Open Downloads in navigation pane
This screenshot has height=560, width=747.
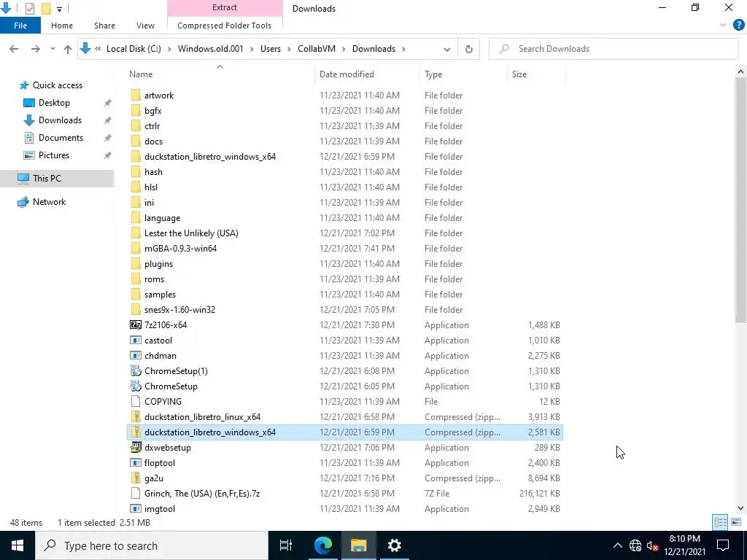[60, 120]
